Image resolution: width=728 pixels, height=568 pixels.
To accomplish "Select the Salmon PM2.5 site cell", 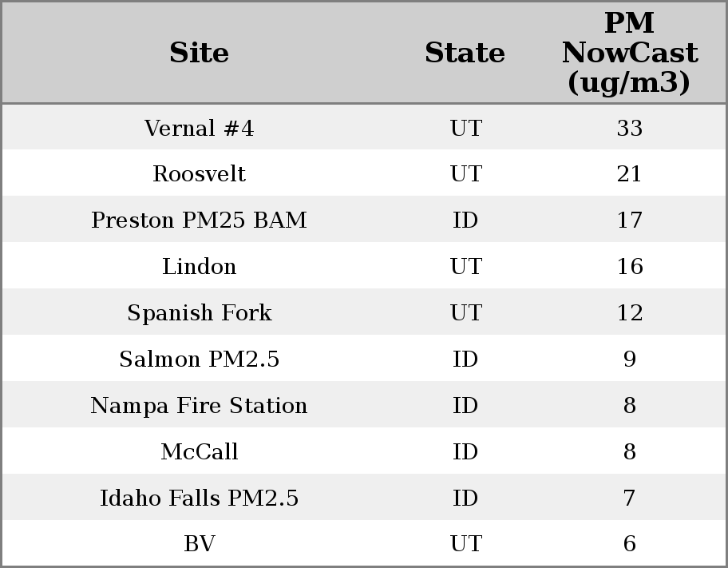I will (200, 359).
